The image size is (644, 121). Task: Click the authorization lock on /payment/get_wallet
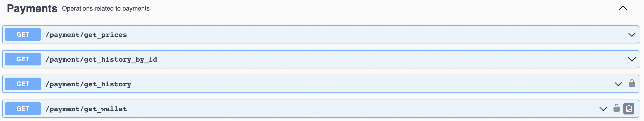click(616, 108)
